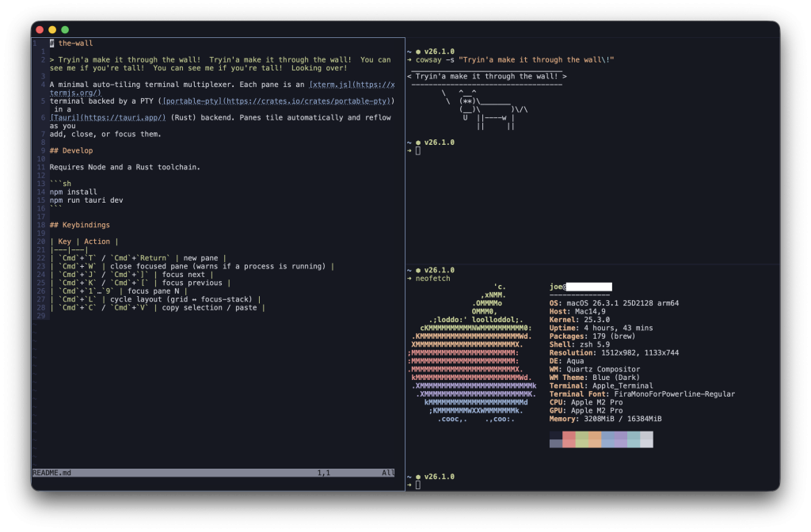Click the Tauri tauri.app link
The height and width of the screenshot is (532, 811).
point(108,117)
